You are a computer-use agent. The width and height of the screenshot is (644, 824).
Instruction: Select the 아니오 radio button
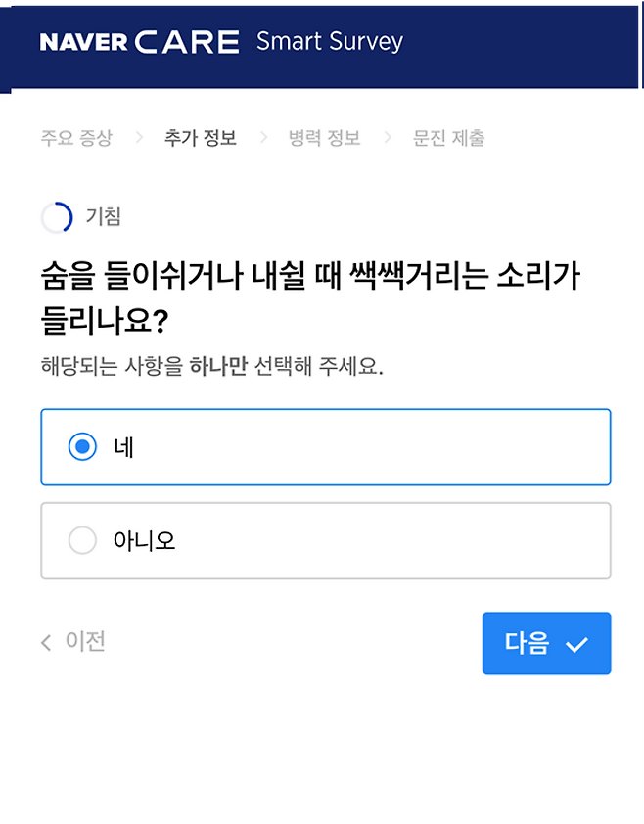[82, 540]
